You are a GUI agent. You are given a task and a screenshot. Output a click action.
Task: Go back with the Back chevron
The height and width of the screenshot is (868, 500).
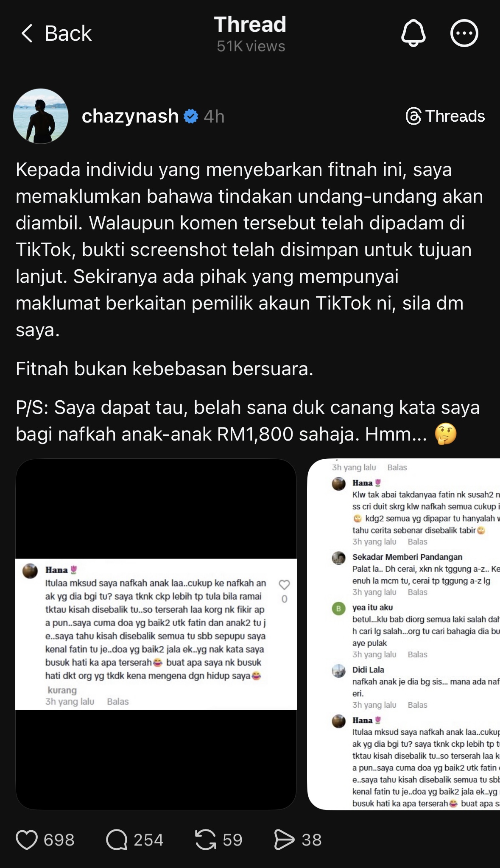[x=56, y=33]
